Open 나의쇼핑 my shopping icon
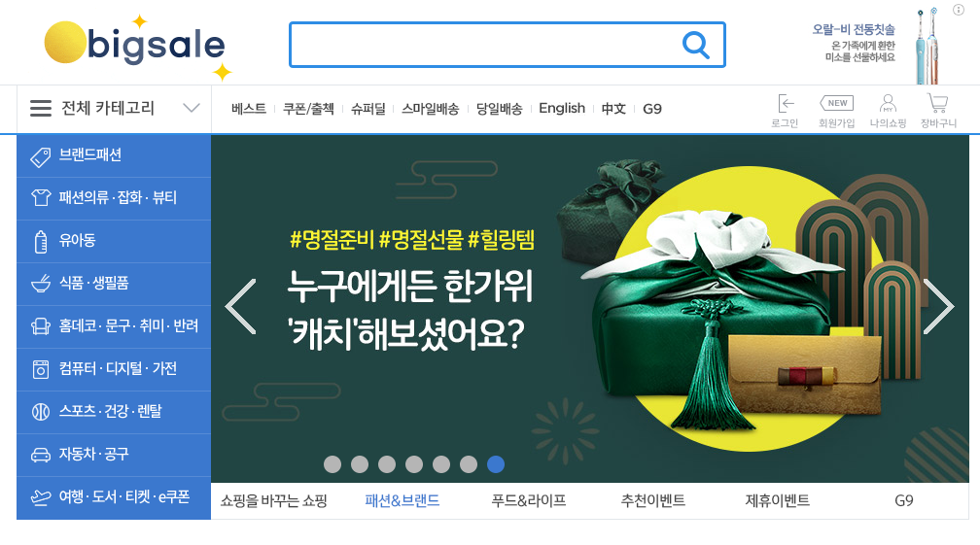Screen dimensions: 980x545 click(889, 111)
